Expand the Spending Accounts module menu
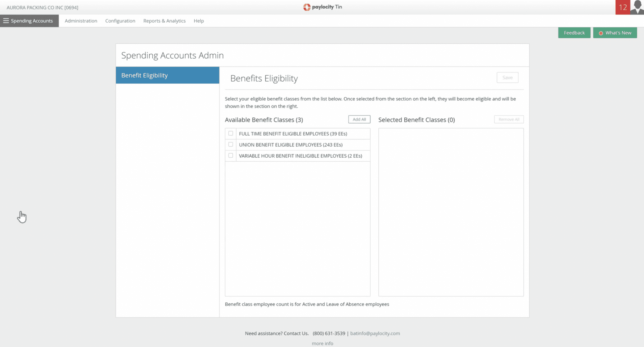 click(x=32, y=21)
